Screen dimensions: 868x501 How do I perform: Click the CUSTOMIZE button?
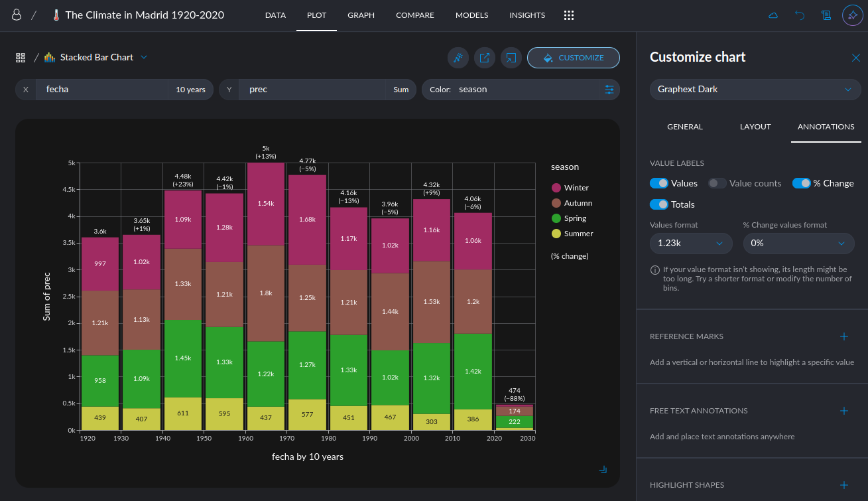(574, 58)
